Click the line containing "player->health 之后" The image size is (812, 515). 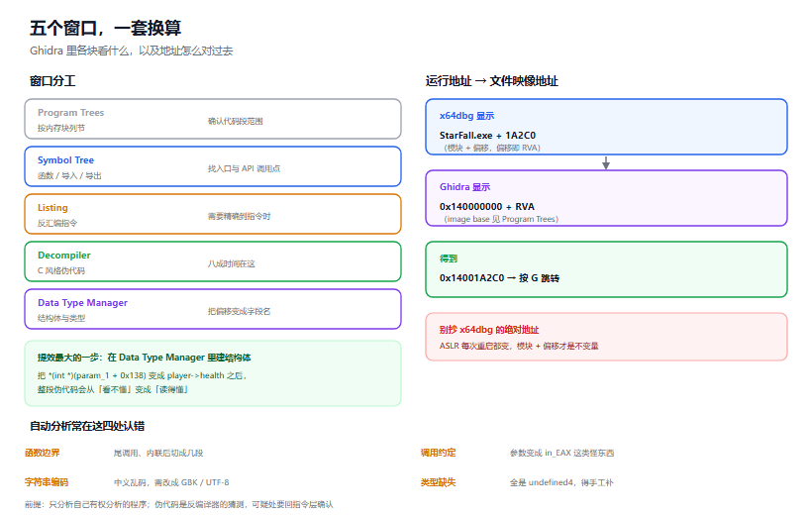coord(142,375)
